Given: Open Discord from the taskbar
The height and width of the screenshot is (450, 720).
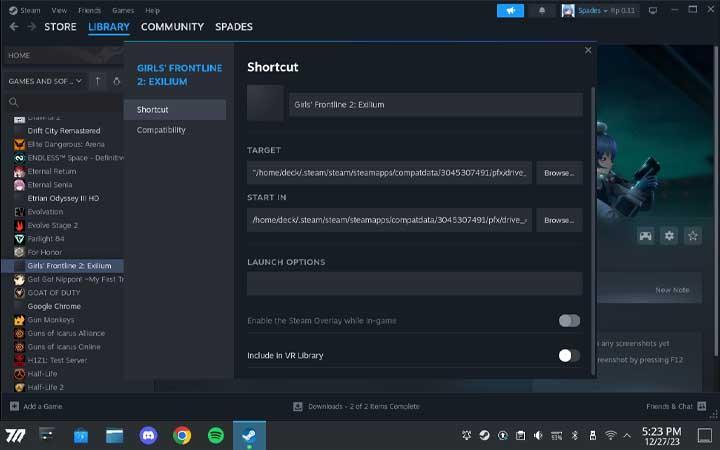Looking at the screenshot, I should [148, 435].
